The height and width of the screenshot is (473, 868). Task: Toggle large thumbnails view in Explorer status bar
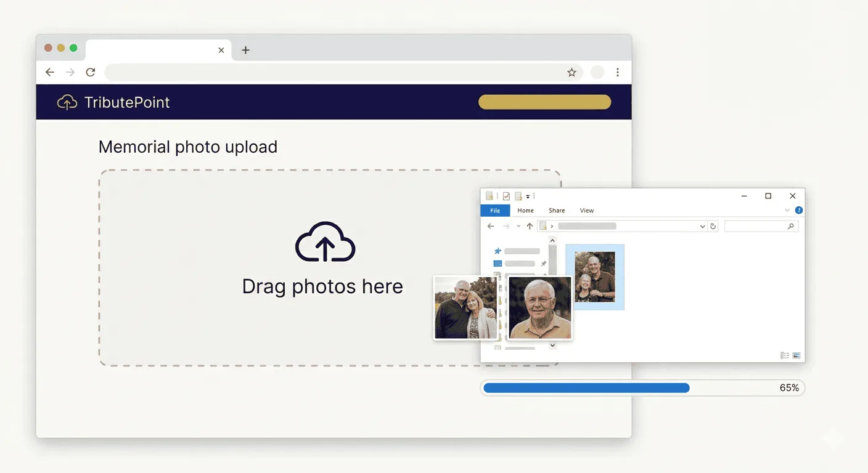[796, 355]
